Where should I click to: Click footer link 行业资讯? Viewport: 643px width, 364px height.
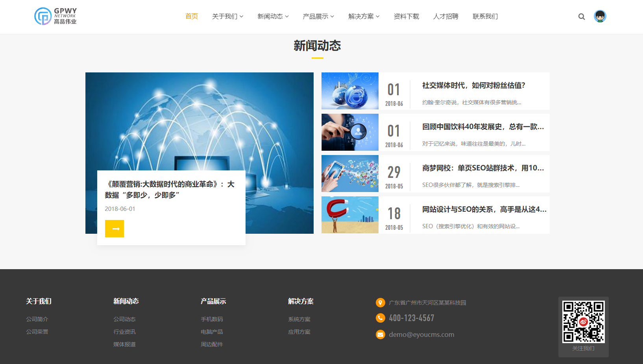point(124,332)
